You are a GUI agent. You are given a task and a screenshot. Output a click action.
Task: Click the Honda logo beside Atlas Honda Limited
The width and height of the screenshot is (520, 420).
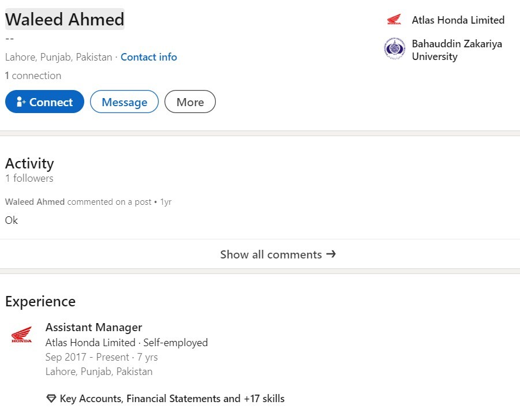click(x=394, y=20)
